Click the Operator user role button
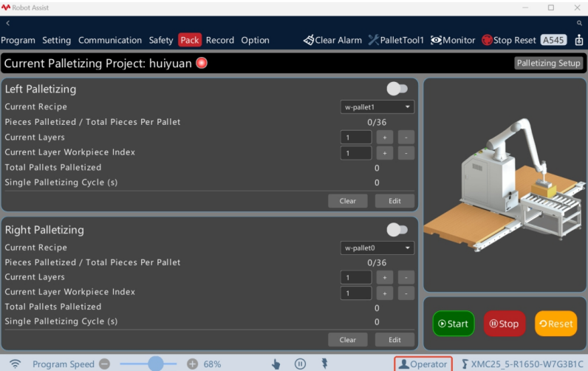This screenshot has height=371, width=588. 423,364
